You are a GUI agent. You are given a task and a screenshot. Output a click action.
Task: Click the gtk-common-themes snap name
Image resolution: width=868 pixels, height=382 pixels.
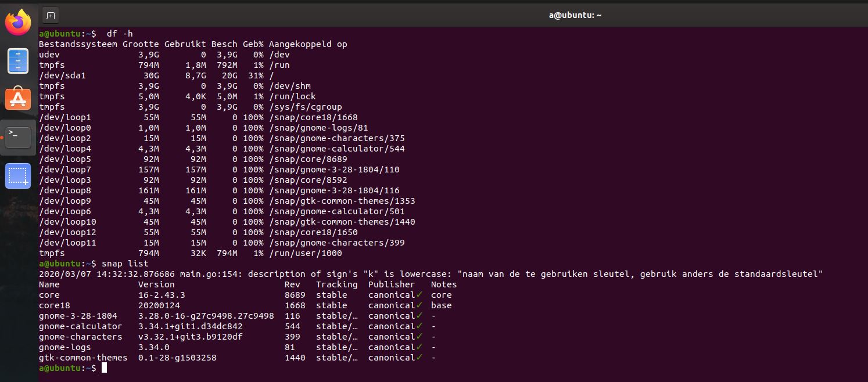[x=83, y=358]
